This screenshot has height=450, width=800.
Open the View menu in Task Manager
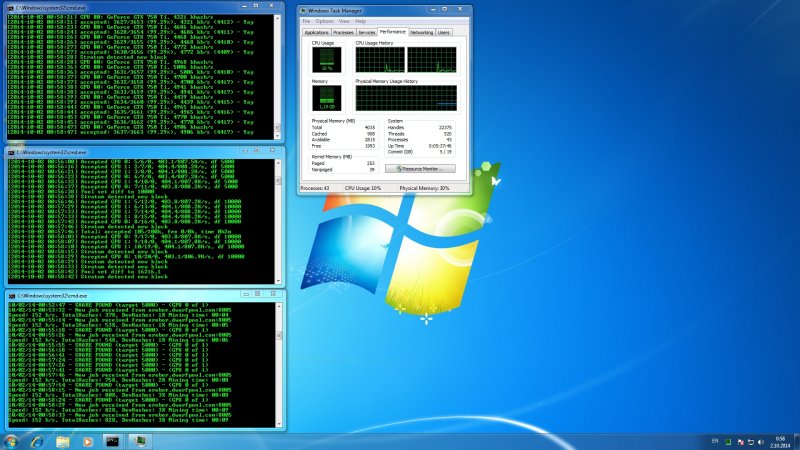[x=344, y=21]
